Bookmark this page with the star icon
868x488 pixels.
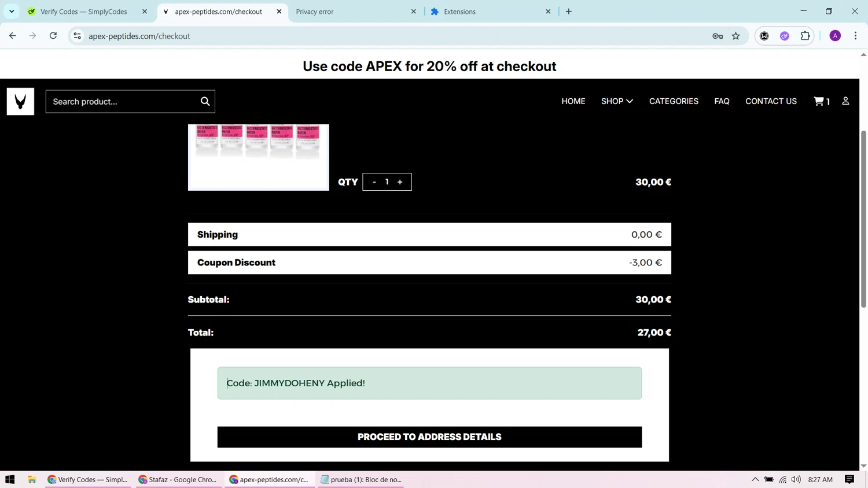point(736,36)
